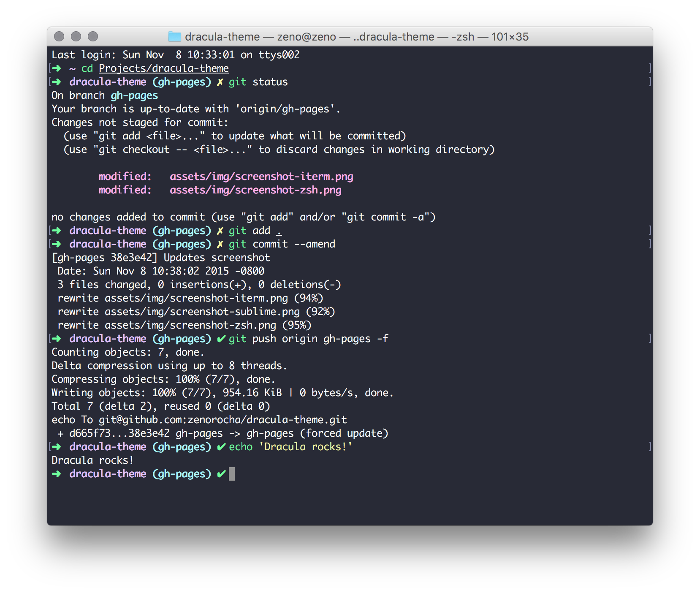The height and width of the screenshot is (593, 700).
Task: Click the "git push origin gh-pages -f" command
Action: click(309, 339)
